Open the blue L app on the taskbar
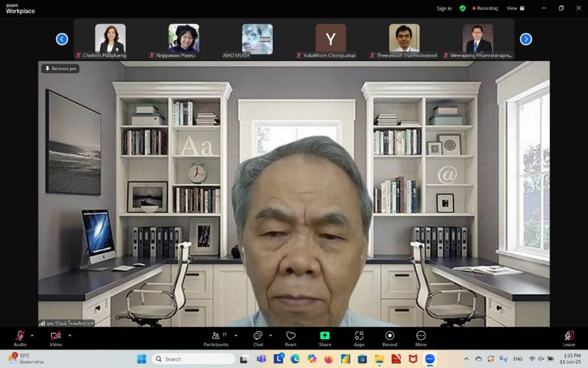This screenshot has height=368, width=588. click(278, 359)
